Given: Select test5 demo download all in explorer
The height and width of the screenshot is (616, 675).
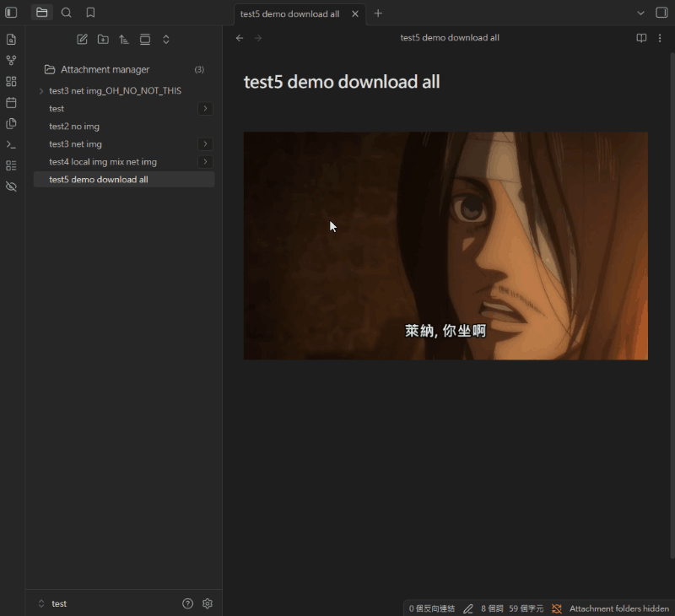Looking at the screenshot, I should pos(124,180).
